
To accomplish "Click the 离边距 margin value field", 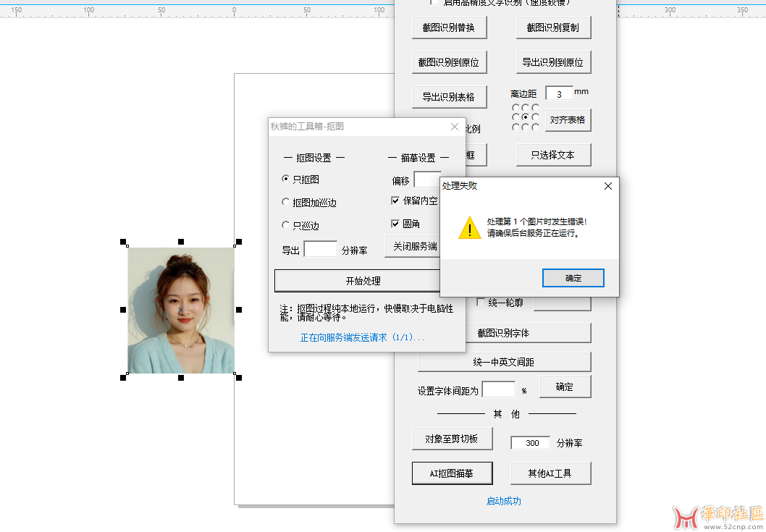I will 559,94.
